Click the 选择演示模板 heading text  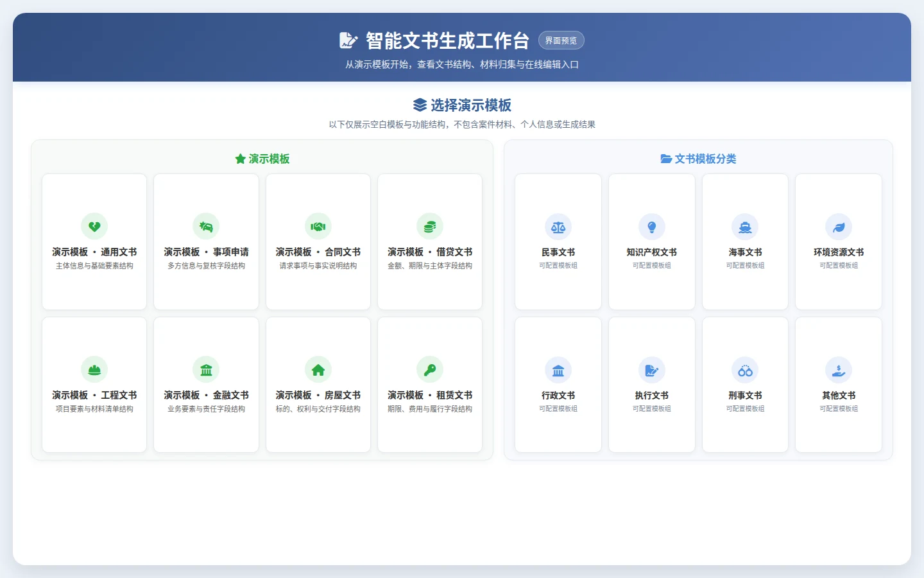tap(471, 105)
